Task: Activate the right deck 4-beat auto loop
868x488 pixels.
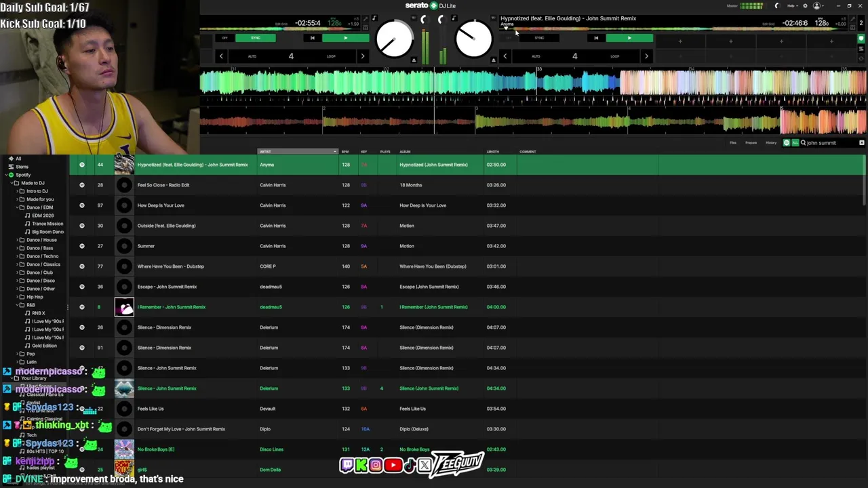Action: pos(574,56)
